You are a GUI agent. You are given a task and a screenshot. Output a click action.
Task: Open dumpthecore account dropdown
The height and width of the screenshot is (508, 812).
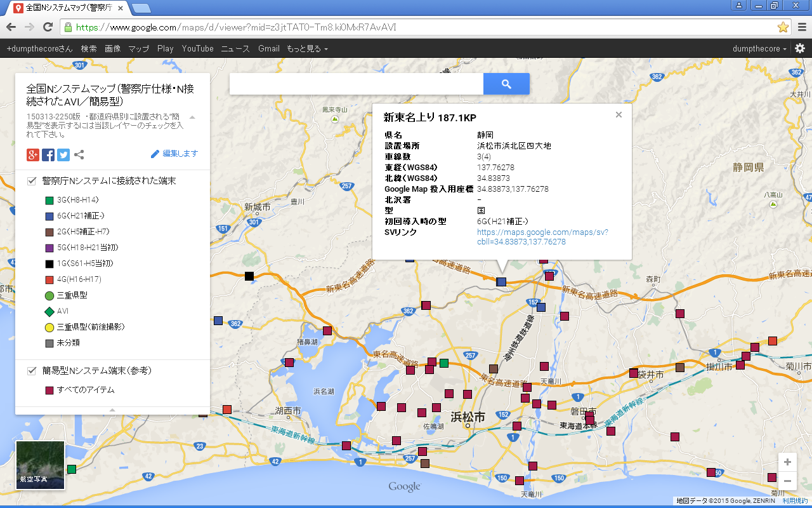click(759, 48)
